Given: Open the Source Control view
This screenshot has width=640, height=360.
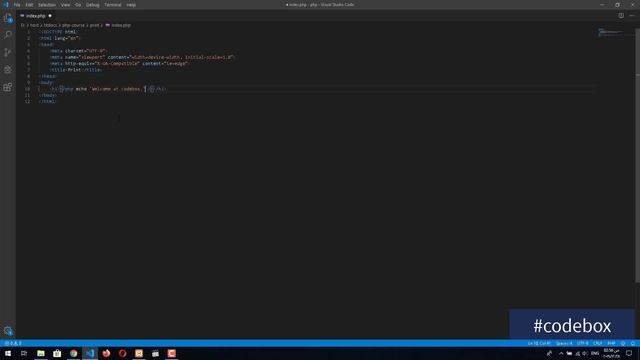Looking at the screenshot, I should point(8,52).
